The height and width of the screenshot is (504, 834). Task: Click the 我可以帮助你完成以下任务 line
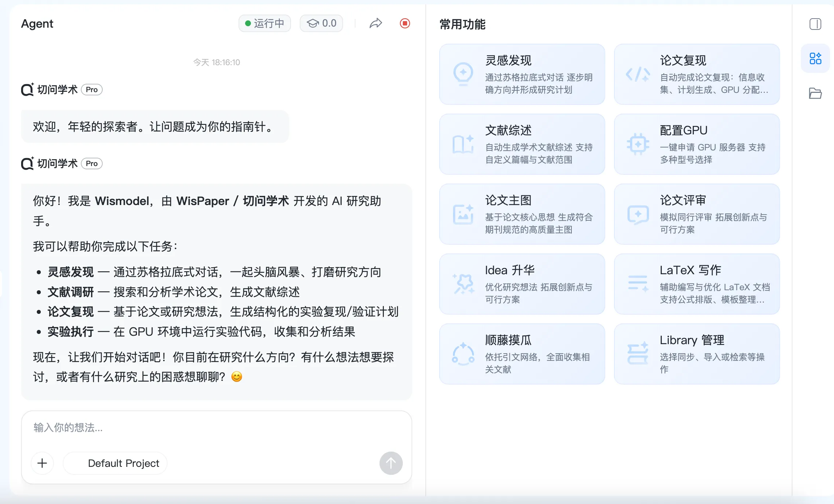(105, 247)
